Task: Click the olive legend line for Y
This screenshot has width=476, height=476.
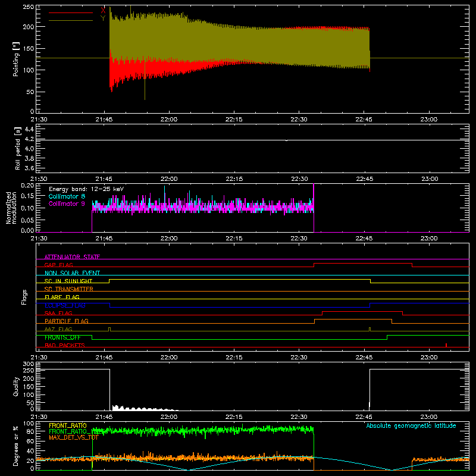Action: click(x=71, y=20)
